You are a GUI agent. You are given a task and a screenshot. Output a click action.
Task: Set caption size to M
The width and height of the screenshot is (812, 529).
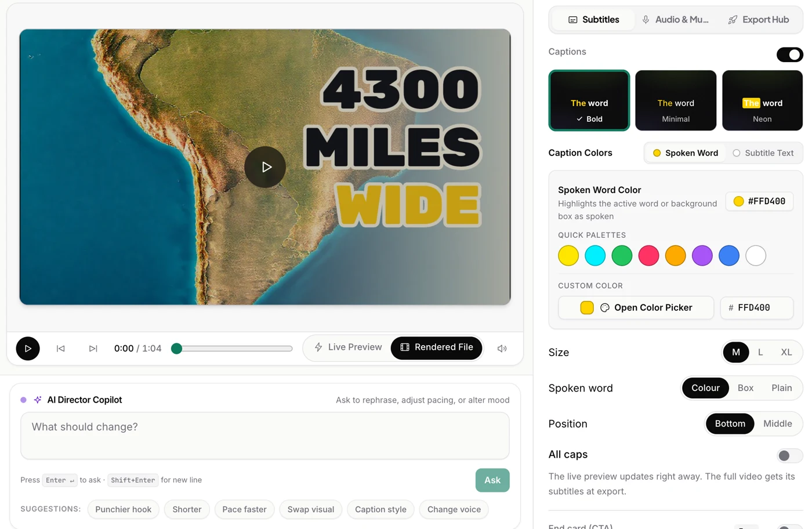736,353
